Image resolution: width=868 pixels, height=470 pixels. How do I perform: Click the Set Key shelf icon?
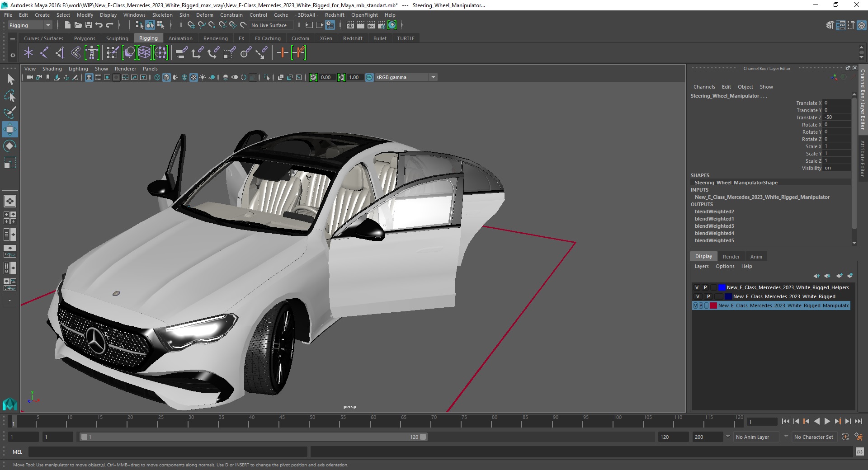tap(282, 53)
